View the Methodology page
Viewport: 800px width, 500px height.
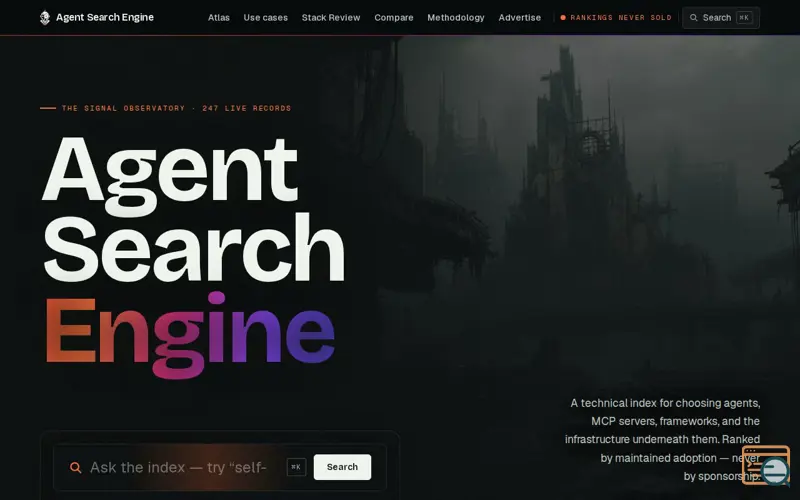pyautogui.click(x=456, y=18)
